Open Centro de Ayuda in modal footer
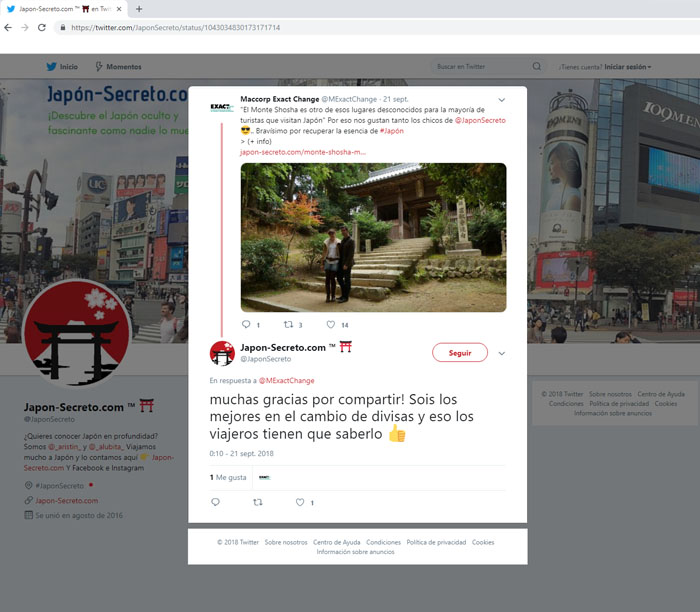 (337, 542)
